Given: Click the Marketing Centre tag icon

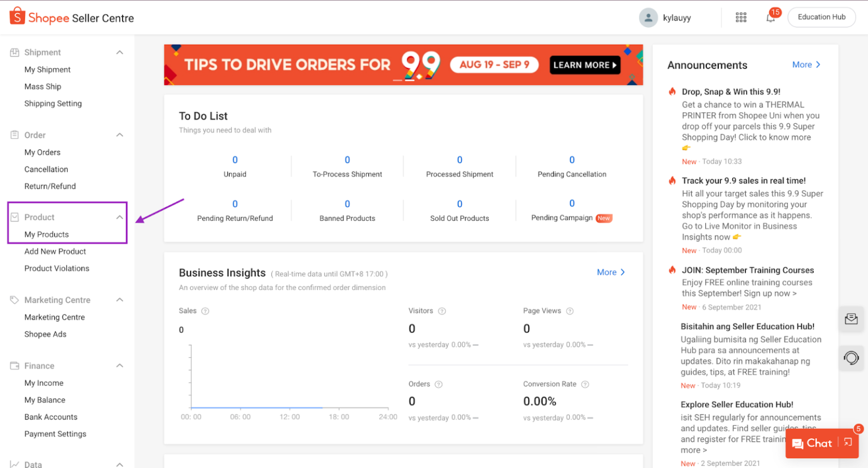Looking at the screenshot, I should click(13, 300).
